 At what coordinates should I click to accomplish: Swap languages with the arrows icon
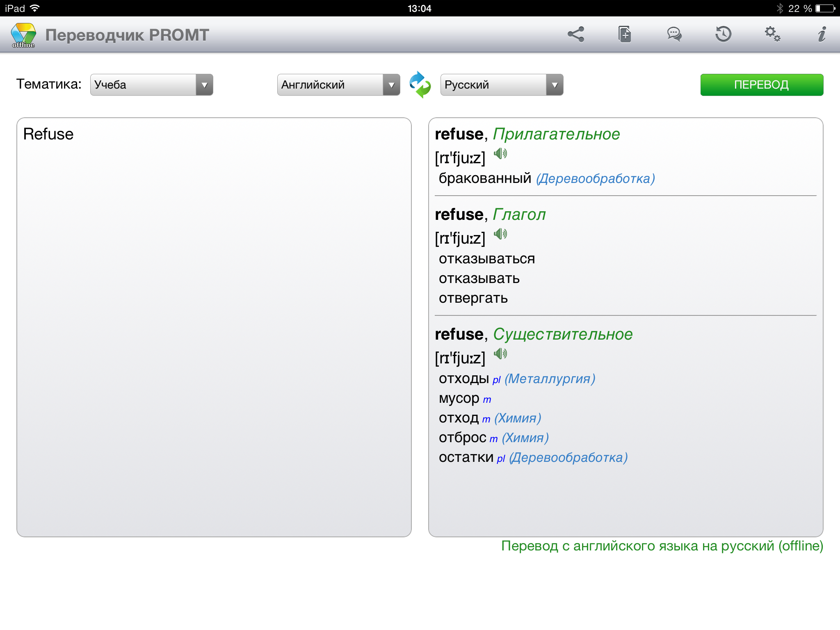(420, 84)
